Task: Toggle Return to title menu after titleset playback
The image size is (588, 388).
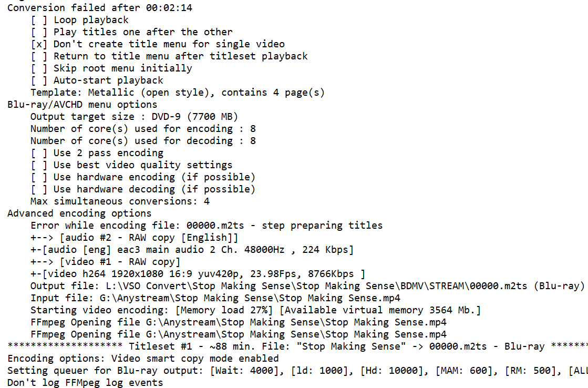Action: click(39, 56)
